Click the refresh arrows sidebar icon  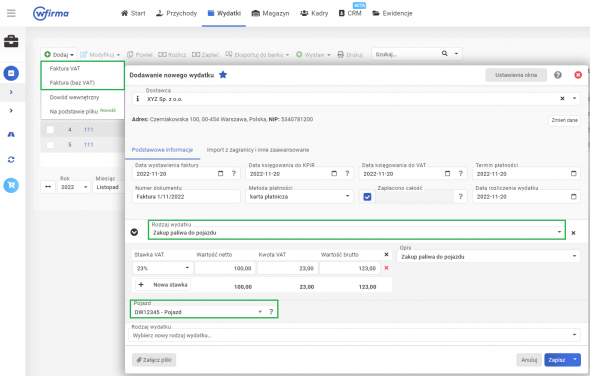pos(11,160)
